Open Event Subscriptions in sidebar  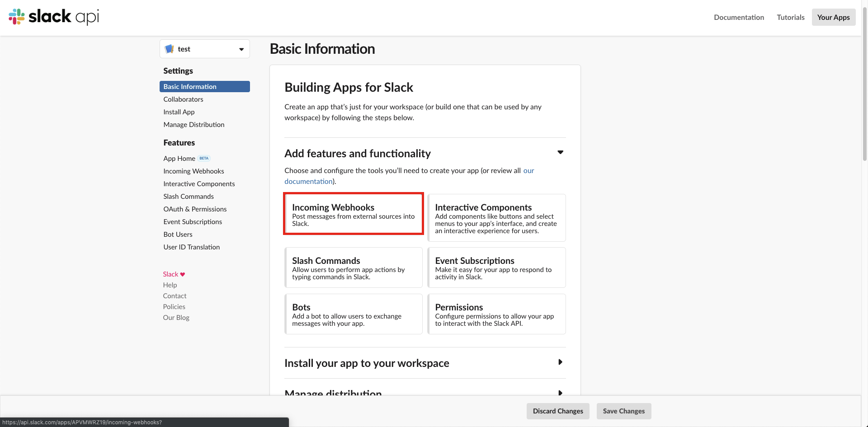click(193, 221)
